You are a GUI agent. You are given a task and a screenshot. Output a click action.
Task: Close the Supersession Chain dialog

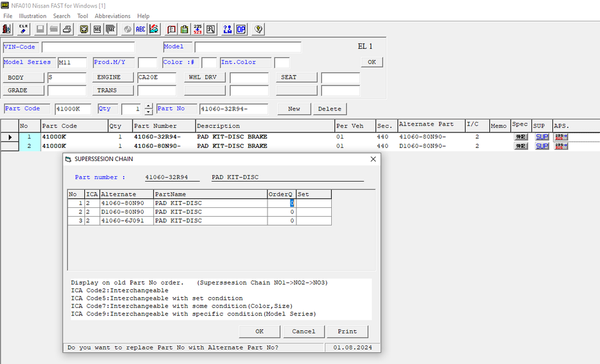click(373, 159)
